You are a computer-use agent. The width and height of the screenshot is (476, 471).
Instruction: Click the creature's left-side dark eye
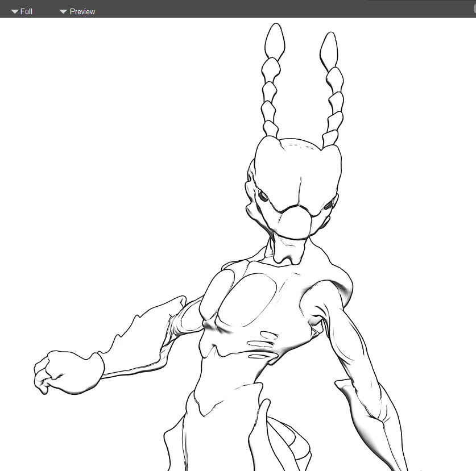click(x=264, y=197)
